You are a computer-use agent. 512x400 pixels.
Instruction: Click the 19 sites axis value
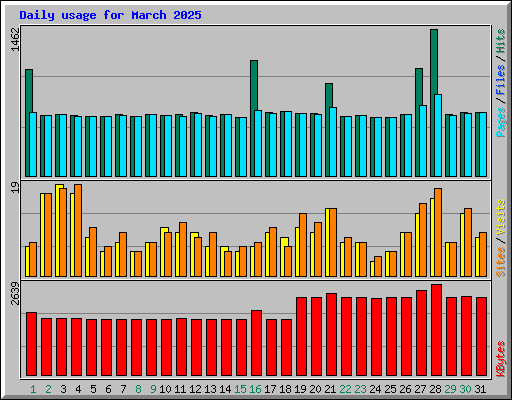point(15,188)
